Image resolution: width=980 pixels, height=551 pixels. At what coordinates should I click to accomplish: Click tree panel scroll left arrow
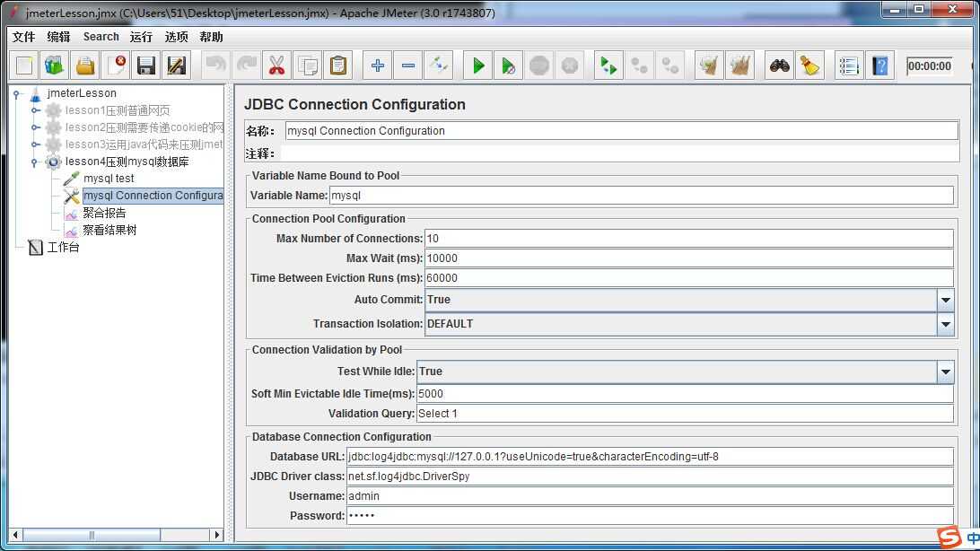pos(15,535)
